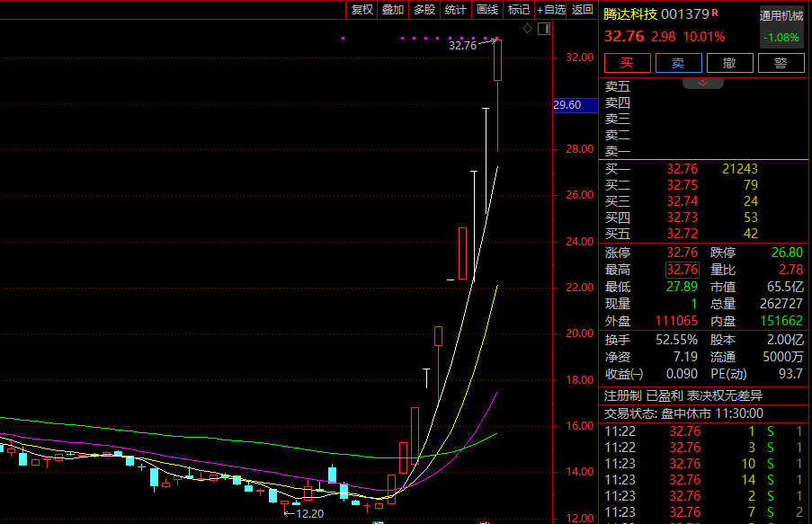Expand the sell order book chevron

(x=703, y=83)
